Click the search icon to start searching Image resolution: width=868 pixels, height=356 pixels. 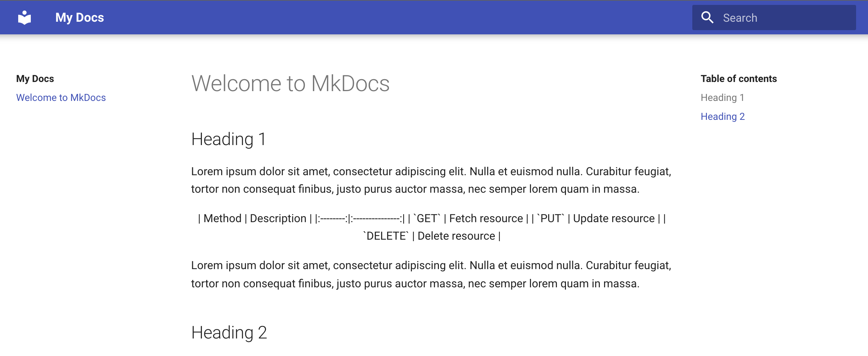coord(708,17)
